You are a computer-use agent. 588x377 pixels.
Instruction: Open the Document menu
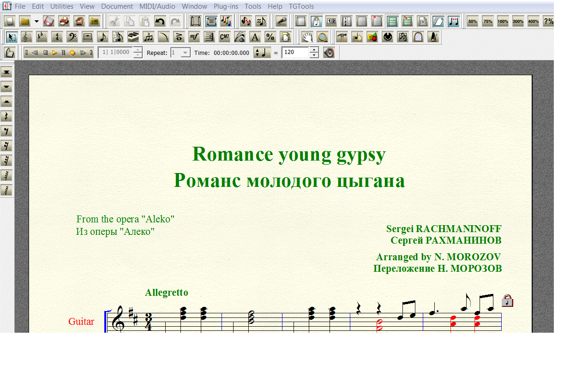coord(117,6)
